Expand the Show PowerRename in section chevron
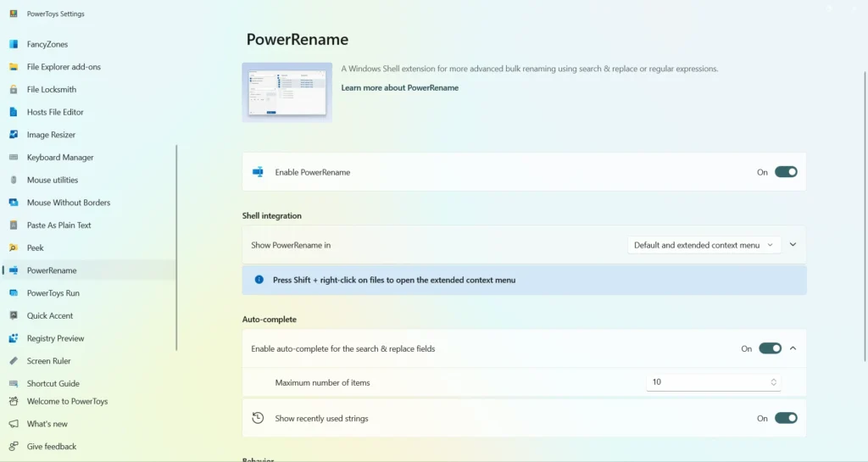The height and width of the screenshot is (462, 868). pos(793,244)
